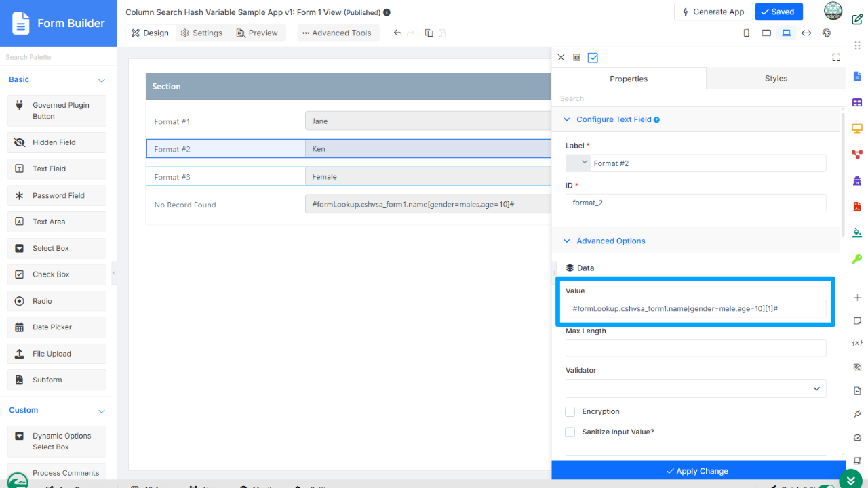
Task: Switch to the Styles tab
Action: pos(776,79)
